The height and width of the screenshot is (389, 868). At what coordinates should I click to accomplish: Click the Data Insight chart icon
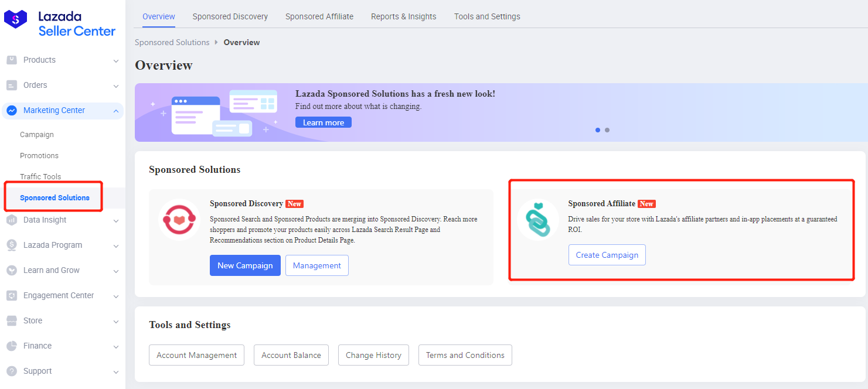pyautogui.click(x=12, y=220)
